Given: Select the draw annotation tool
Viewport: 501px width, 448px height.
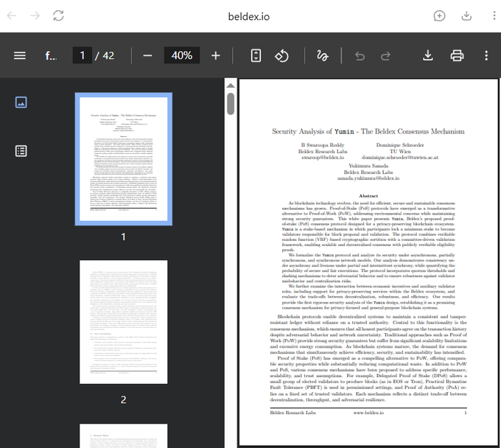Looking at the screenshot, I should point(322,55).
